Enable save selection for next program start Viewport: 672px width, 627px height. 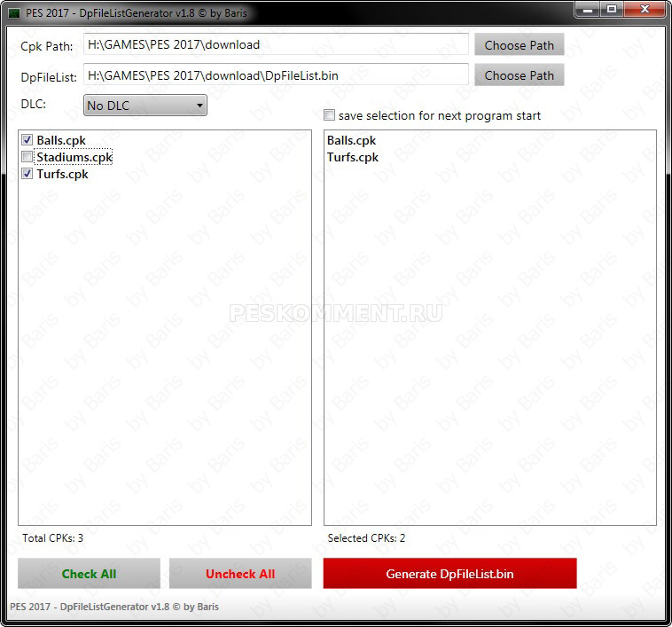[329, 115]
